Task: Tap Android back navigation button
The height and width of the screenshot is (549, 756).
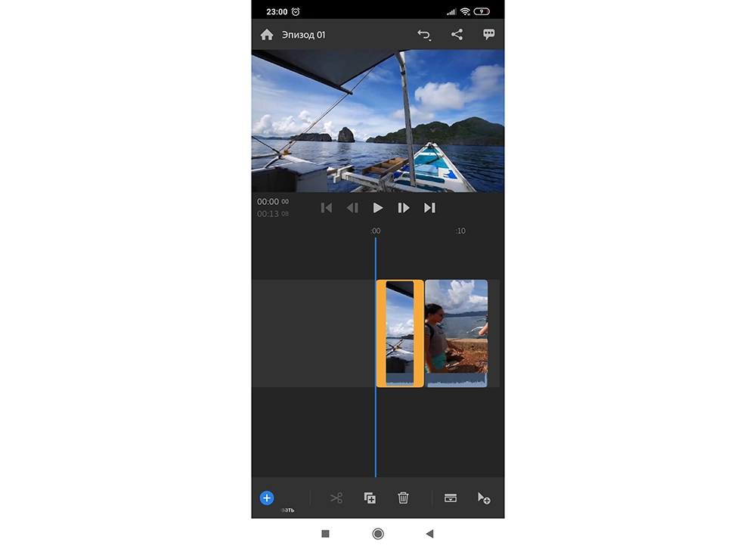Action: (x=429, y=534)
